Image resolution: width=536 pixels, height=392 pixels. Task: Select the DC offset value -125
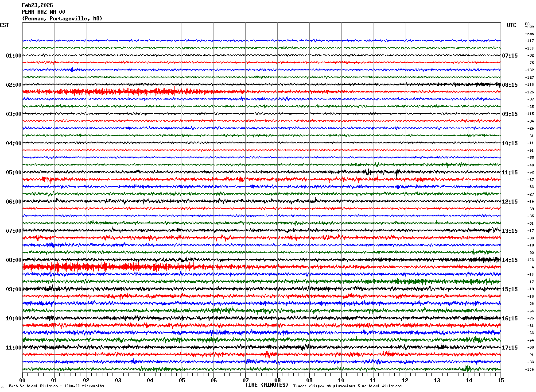(x=529, y=92)
